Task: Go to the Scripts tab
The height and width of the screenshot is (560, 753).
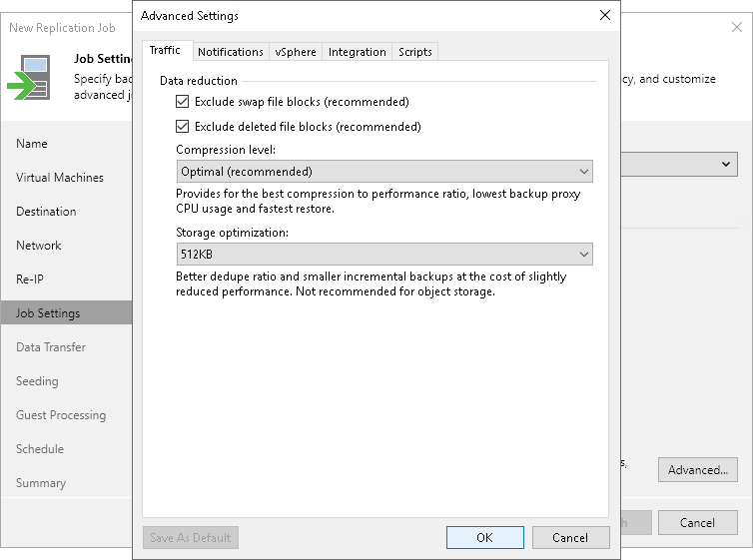Action: point(415,52)
